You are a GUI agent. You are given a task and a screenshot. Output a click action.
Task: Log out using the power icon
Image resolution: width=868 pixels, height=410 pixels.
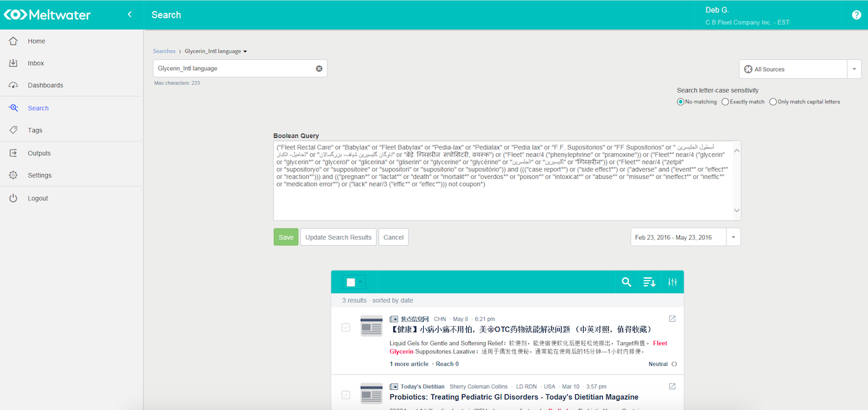coord(13,198)
